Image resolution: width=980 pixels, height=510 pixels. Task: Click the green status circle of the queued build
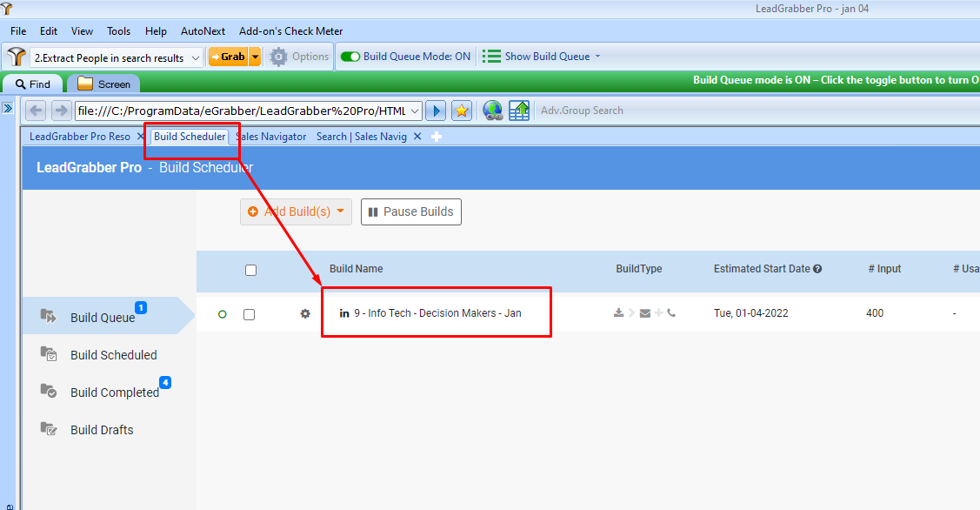pos(223,314)
